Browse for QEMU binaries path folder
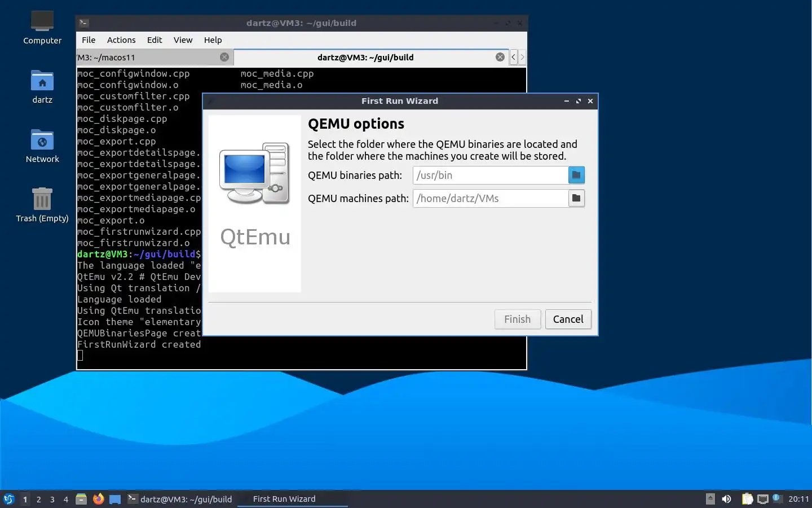Viewport: 812px width, 508px height. pos(576,175)
